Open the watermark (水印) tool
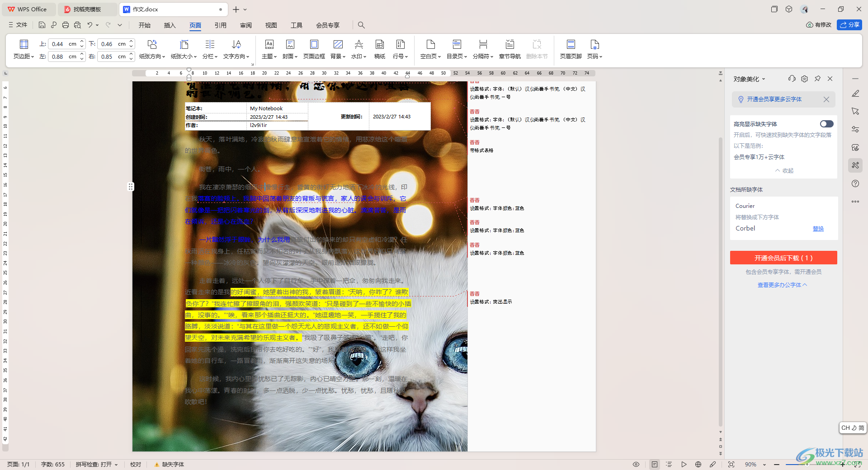 [359, 49]
